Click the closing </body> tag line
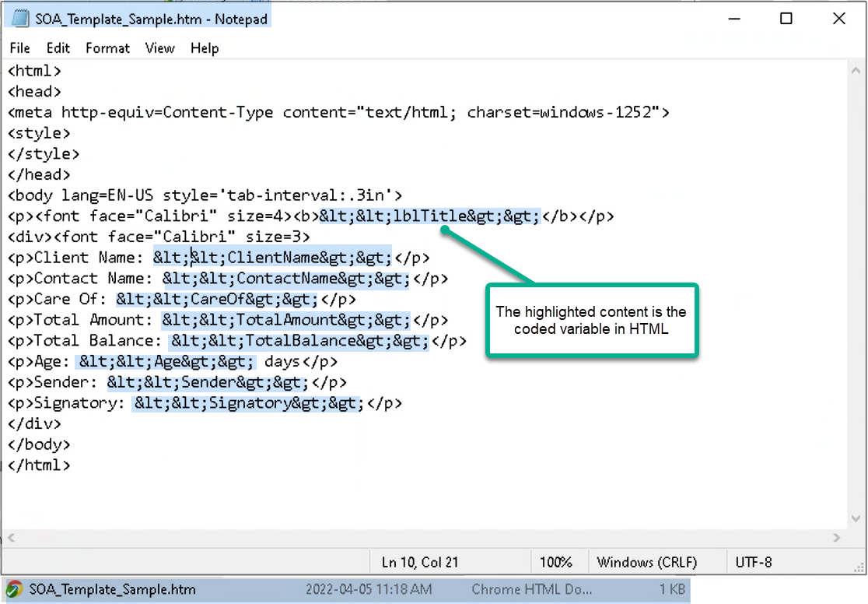This screenshot has height=604, width=868. 40,444
